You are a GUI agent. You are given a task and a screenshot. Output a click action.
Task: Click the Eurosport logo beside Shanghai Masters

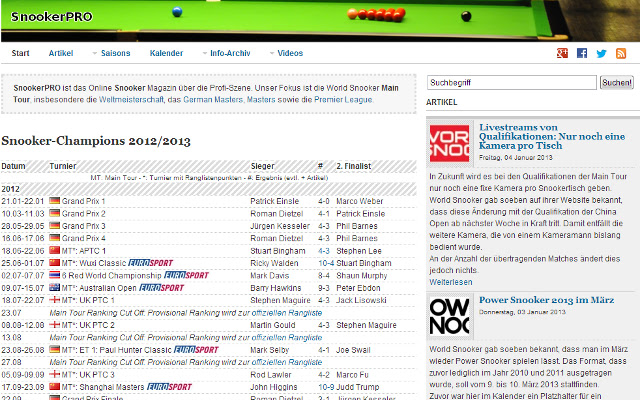click(169, 387)
